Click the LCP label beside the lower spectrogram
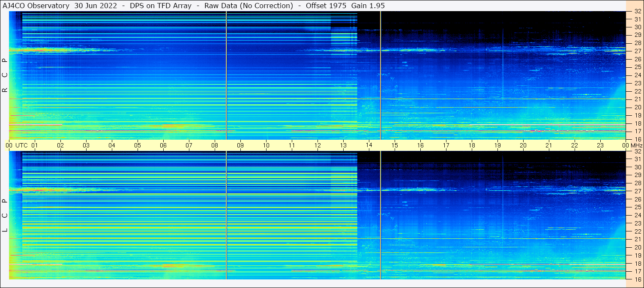Image resolution: width=644 pixels, height=288 pixels. pos(5,215)
